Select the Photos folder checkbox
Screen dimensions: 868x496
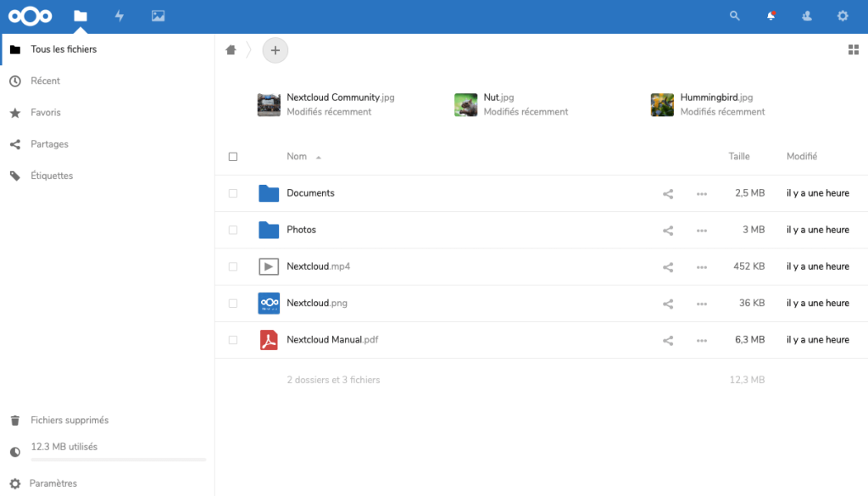tap(233, 230)
